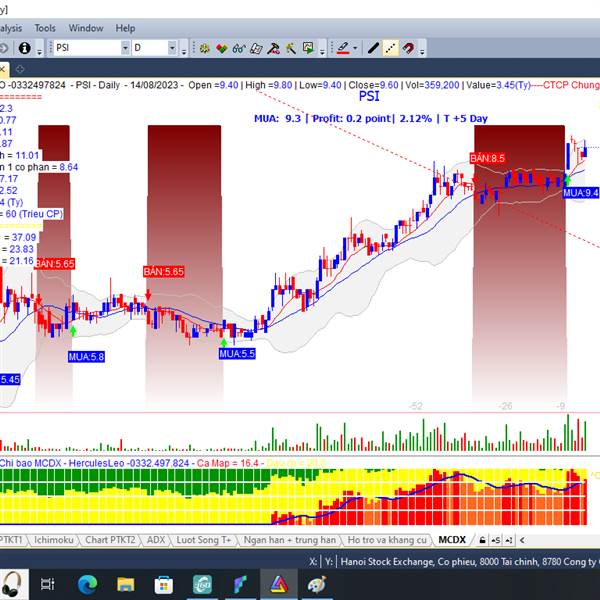Click the chart with green play arrow icon
This screenshot has width=600, height=600.
pos(308,48)
